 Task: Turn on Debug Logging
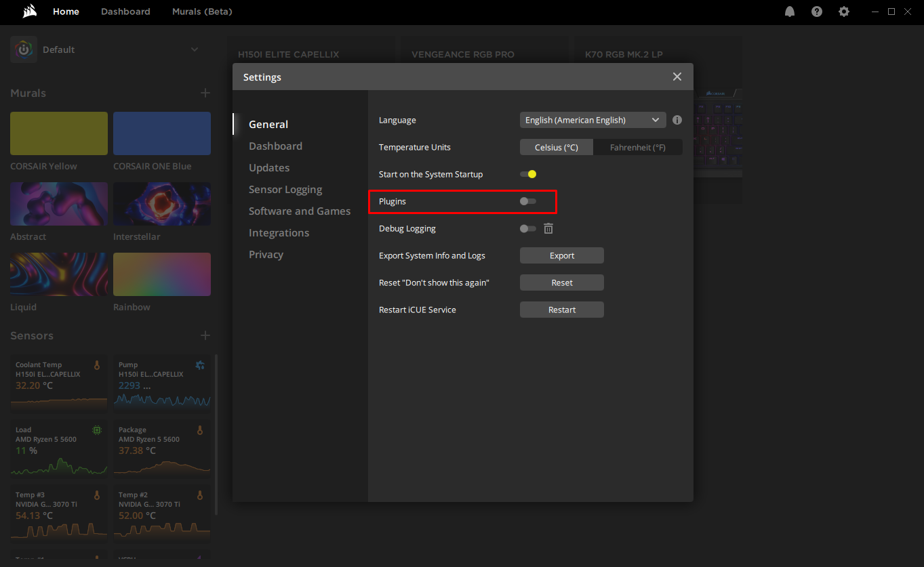[x=528, y=228]
